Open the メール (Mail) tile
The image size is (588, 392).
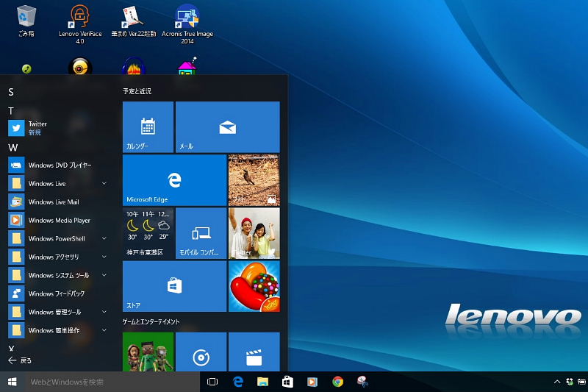point(228,126)
